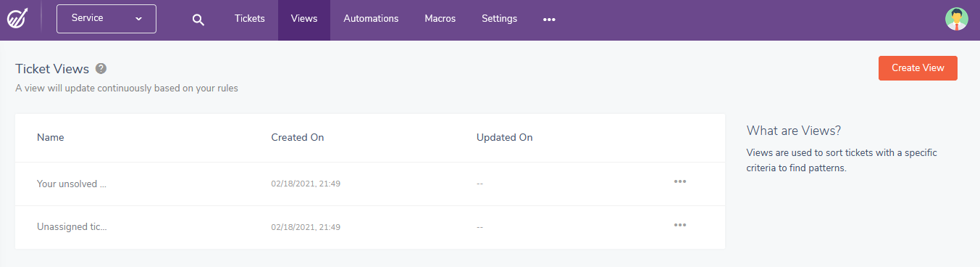Expand the Service product dropdown

[x=106, y=19]
